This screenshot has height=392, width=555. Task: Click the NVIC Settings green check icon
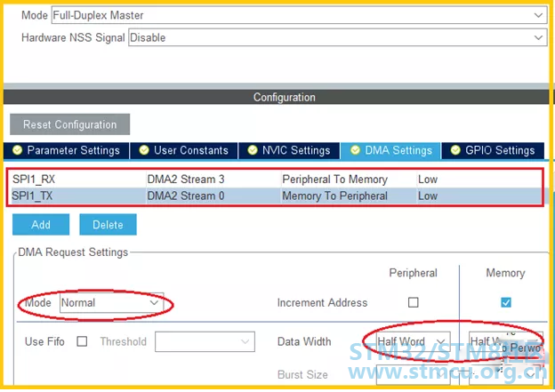pos(252,150)
